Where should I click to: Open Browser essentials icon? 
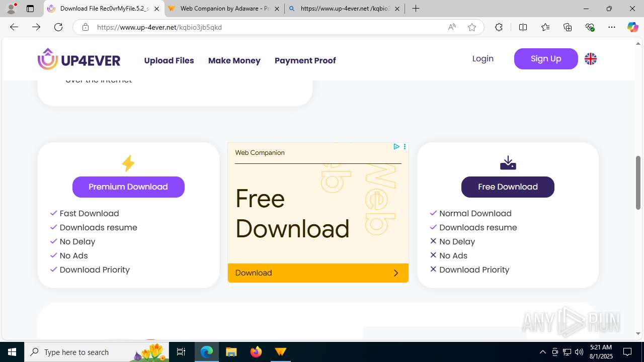tap(590, 27)
